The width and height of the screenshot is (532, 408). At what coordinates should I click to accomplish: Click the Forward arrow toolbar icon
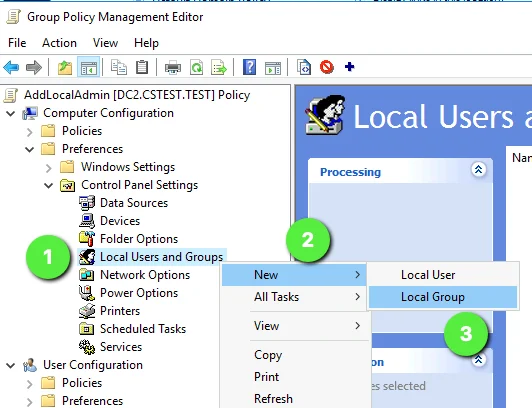(34, 67)
